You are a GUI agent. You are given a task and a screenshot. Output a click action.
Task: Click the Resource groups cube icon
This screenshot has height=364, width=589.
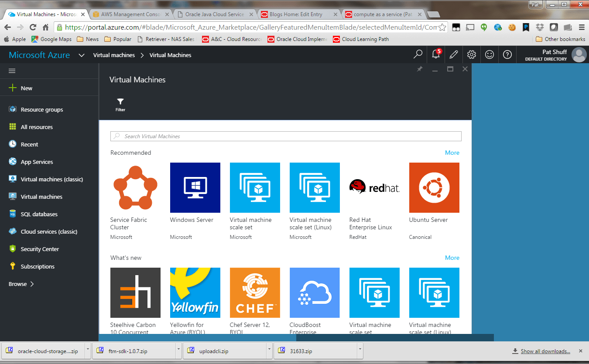(13, 109)
